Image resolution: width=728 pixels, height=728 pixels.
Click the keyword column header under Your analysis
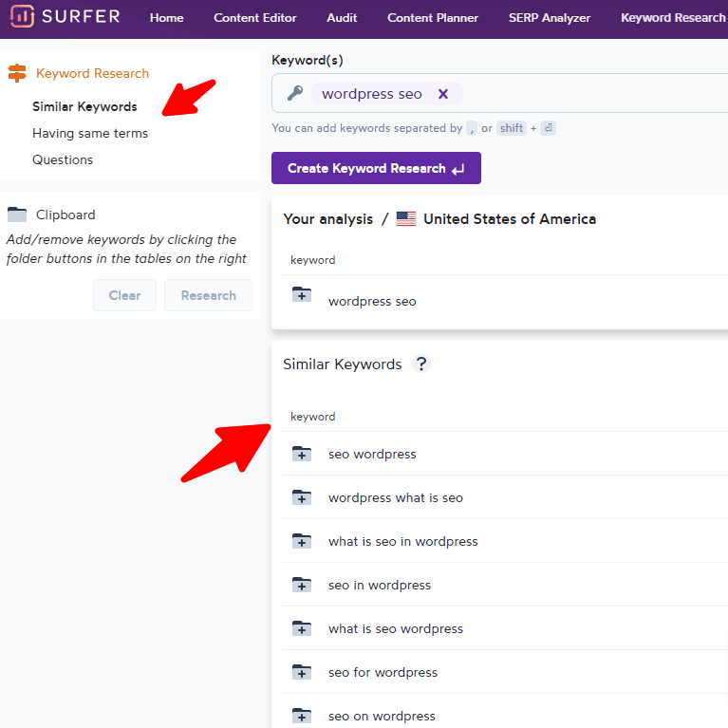[313, 260]
